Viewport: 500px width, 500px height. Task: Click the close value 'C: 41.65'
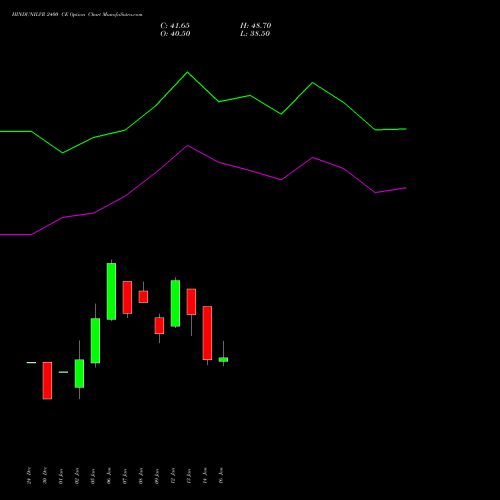point(175,26)
